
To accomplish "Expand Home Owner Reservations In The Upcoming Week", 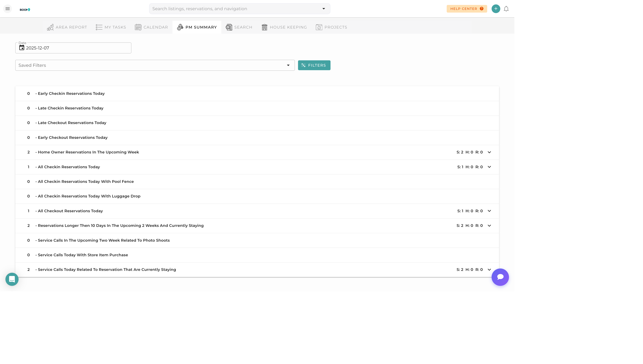I will click(489, 152).
